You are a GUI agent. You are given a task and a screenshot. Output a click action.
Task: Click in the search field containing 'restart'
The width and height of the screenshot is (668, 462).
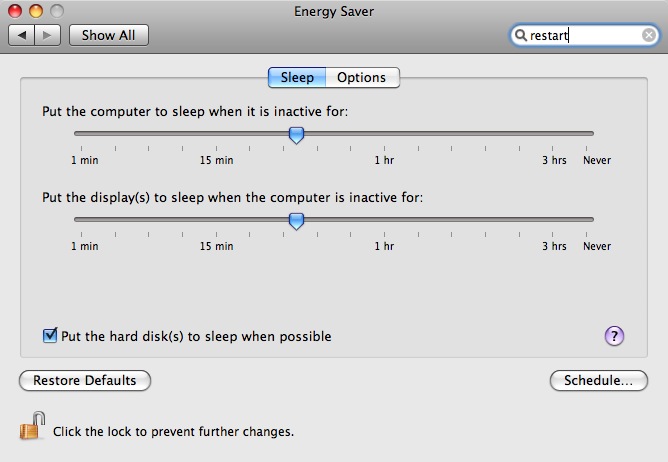tap(584, 35)
